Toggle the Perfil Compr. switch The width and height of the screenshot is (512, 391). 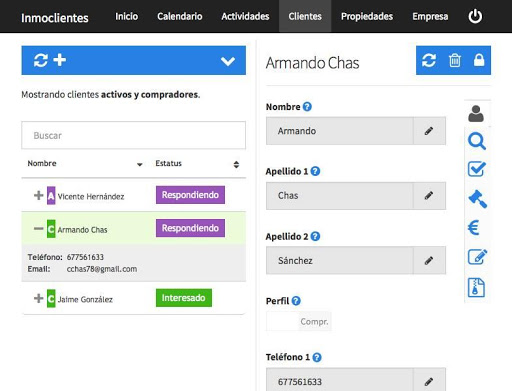(299, 321)
